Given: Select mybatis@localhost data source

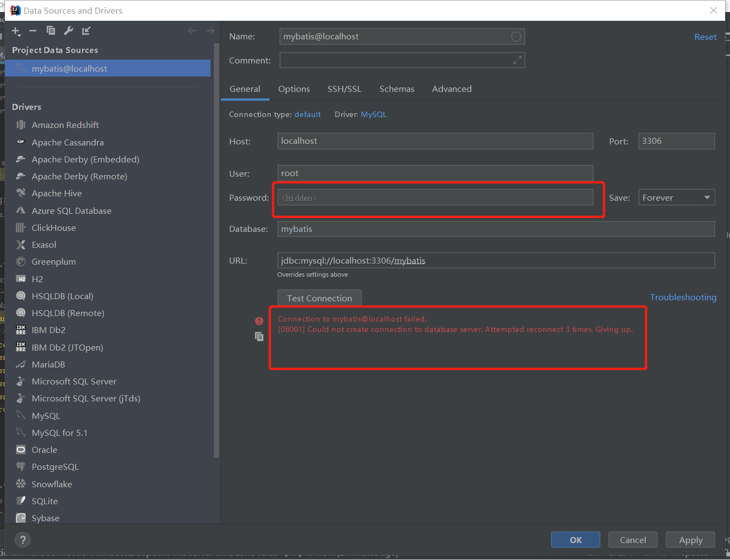Looking at the screenshot, I should point(108,68).
